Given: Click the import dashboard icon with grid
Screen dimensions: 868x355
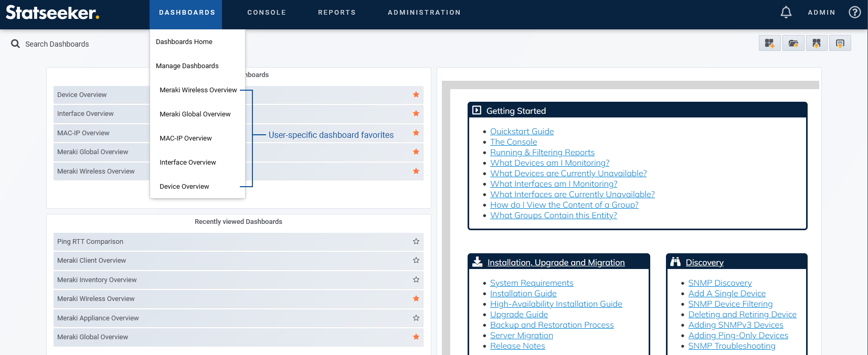Looking at the screenshot, I should 817,44.
